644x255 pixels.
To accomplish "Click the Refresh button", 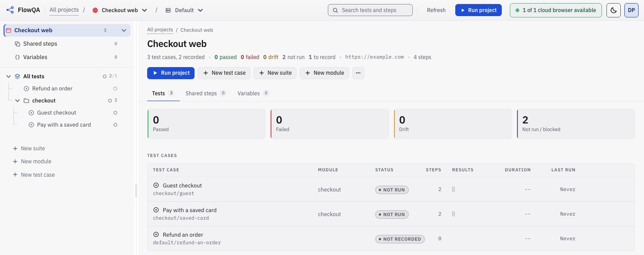I will pyautogui.click(x=436, y=10).
